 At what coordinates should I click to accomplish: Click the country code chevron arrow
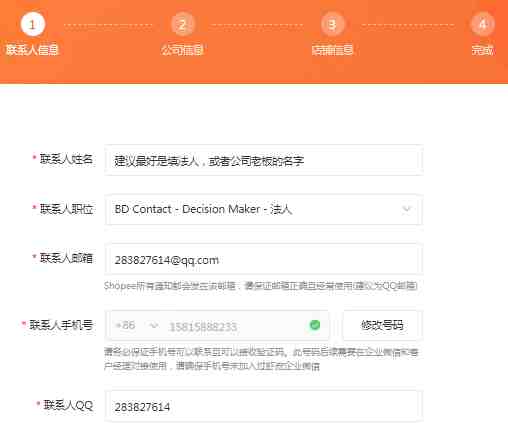[154, 325]
